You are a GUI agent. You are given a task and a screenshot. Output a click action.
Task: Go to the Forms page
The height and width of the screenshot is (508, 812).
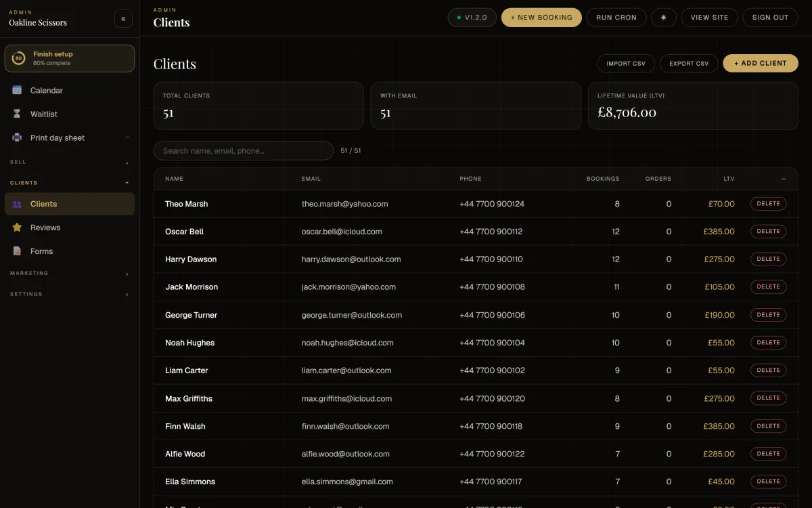70,251
